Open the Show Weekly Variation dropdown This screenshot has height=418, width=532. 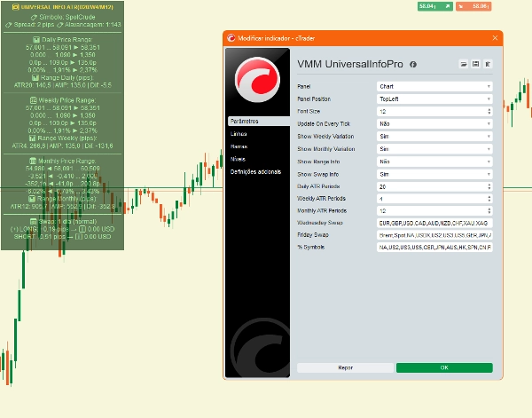(434, 136)
